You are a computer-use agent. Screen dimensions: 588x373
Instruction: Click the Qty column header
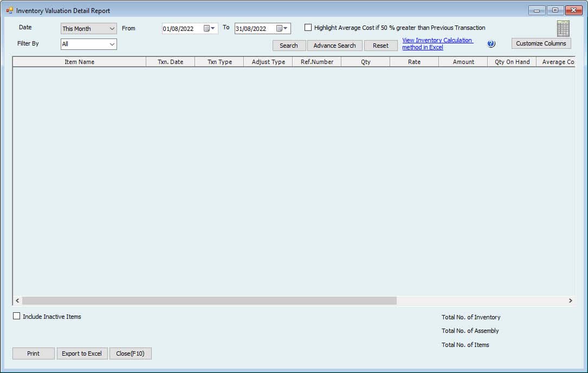click(x=366, y=62)
